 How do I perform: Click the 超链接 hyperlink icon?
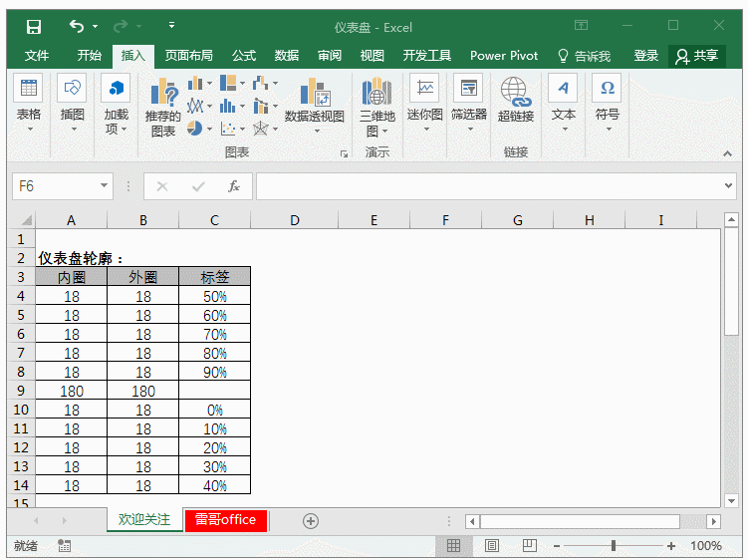click(515, 92)
